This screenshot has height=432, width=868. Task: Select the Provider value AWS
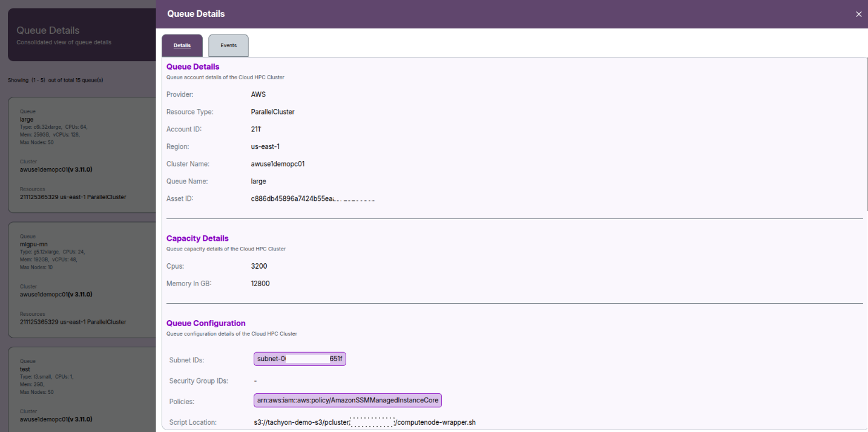(x=258, y=94)
